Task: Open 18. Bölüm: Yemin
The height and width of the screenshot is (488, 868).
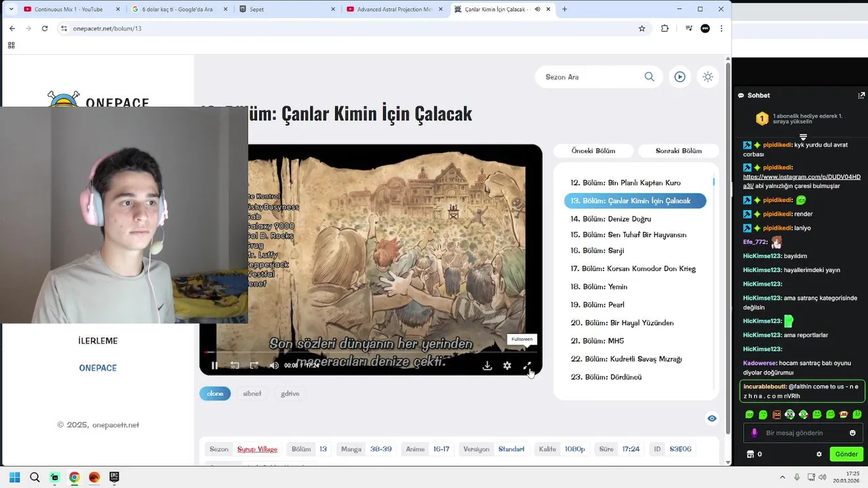Action: 599,287
